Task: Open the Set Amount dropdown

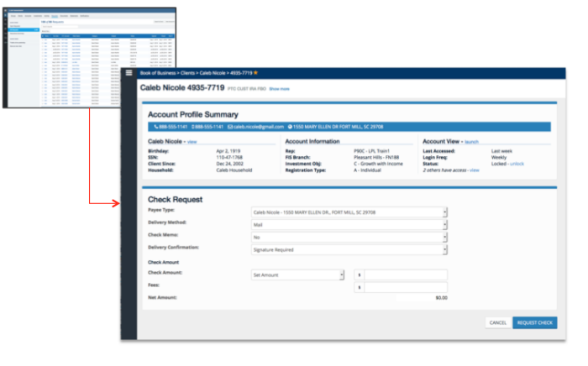Action: 297,275
